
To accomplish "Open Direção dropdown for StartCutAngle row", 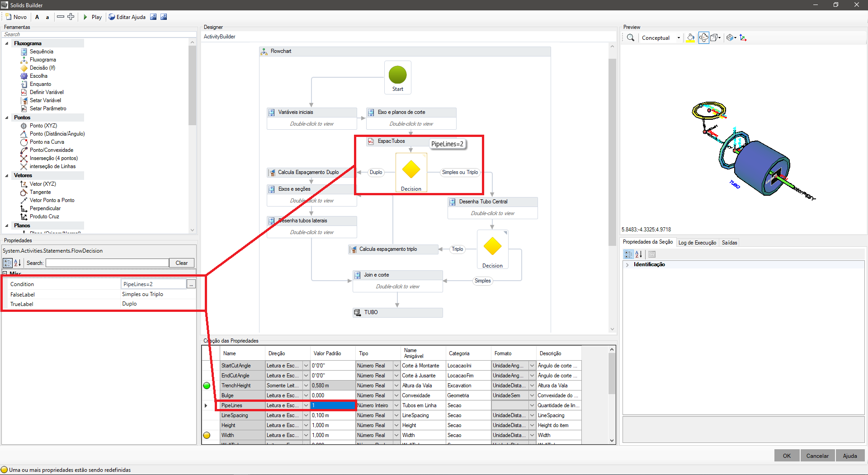I will [306, 366].
